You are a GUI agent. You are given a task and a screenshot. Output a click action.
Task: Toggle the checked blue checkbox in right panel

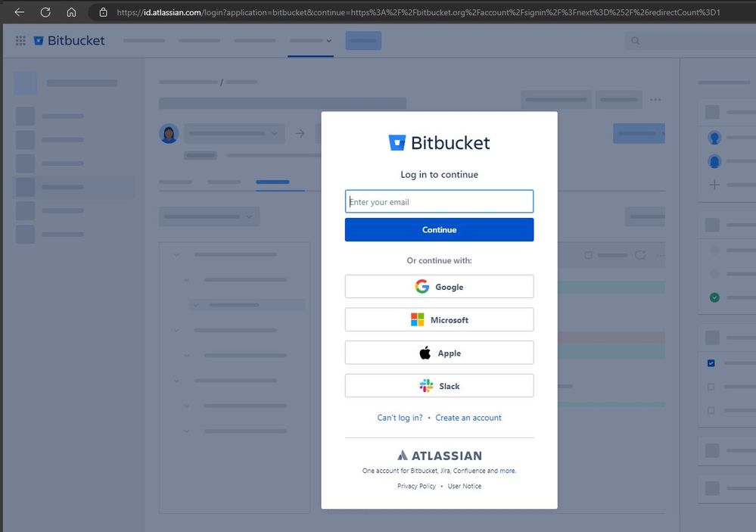click(711, 363)
